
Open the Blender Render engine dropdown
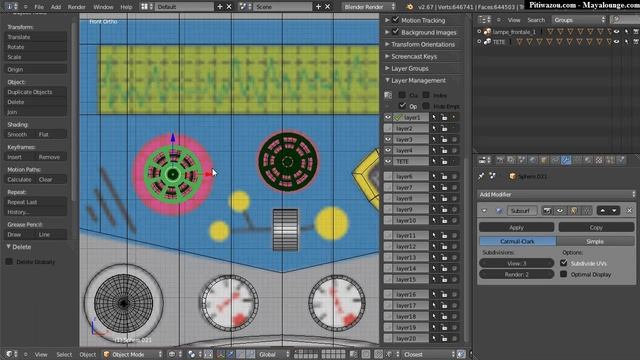click(x=369, y=7)
